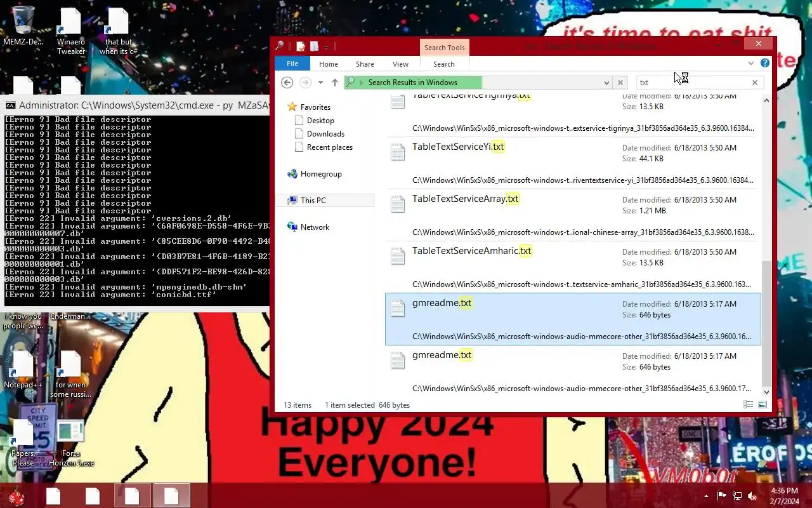Screen dimensions: 812x508
Task: Open Downloads under Favorites
Action: (x=325, y=134)
